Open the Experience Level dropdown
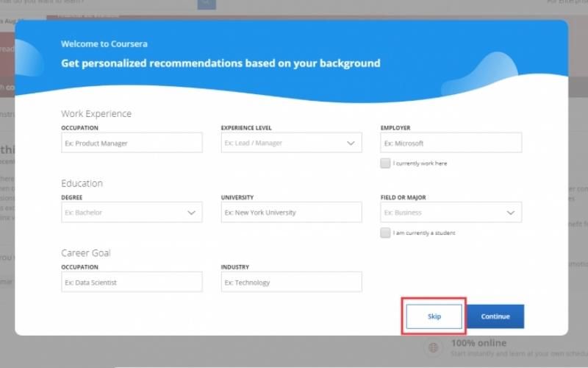The image size is (588, 368). 291,143
